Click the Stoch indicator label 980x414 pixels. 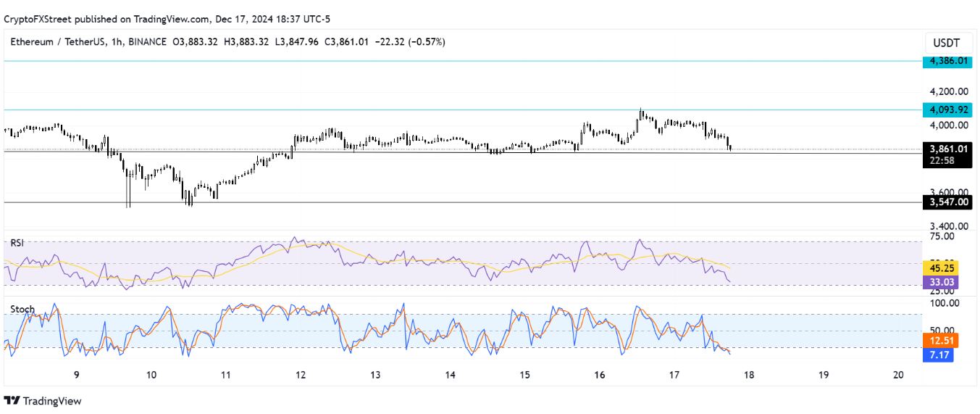coord(22,309)
